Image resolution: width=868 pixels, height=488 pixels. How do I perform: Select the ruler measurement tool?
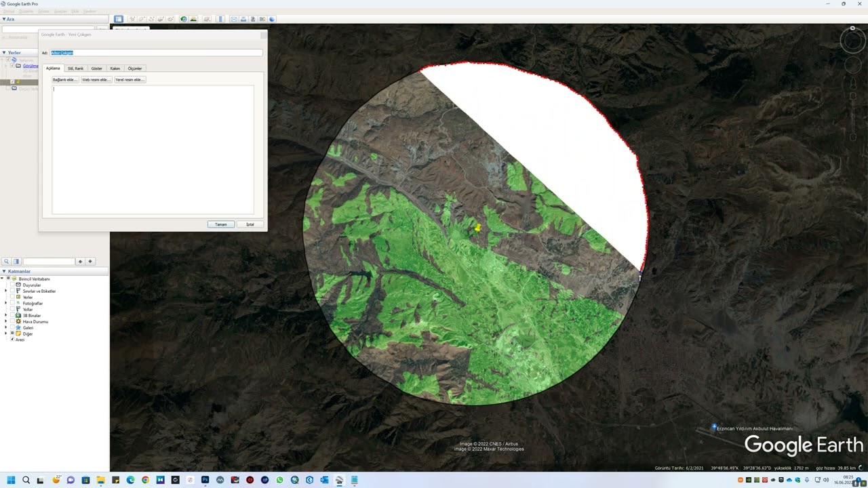220,19
